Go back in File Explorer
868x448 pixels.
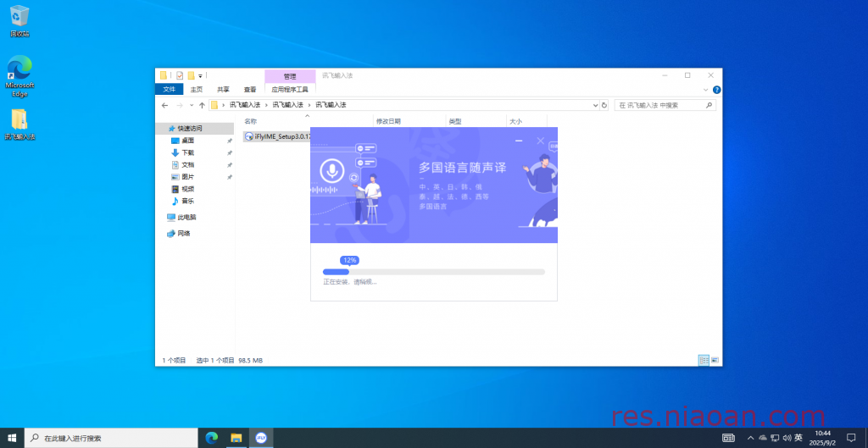click(x=164, y=105)
